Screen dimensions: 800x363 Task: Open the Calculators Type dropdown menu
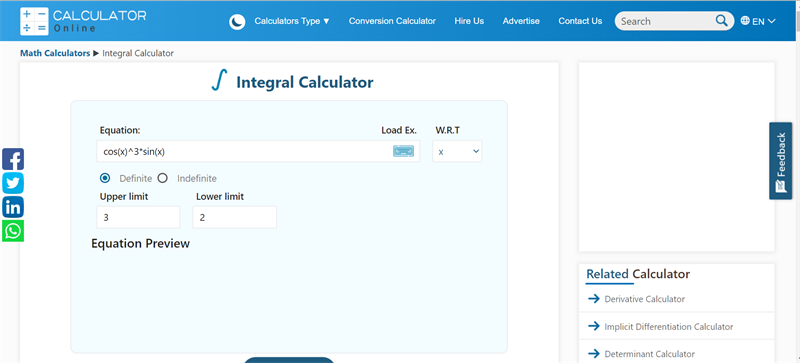point(292,21)
